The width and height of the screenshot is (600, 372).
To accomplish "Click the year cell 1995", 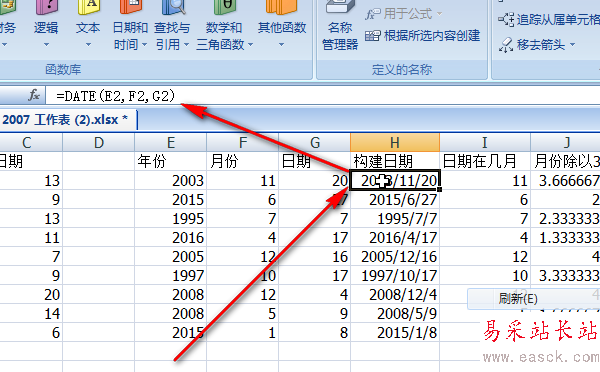I will (171, 219).
